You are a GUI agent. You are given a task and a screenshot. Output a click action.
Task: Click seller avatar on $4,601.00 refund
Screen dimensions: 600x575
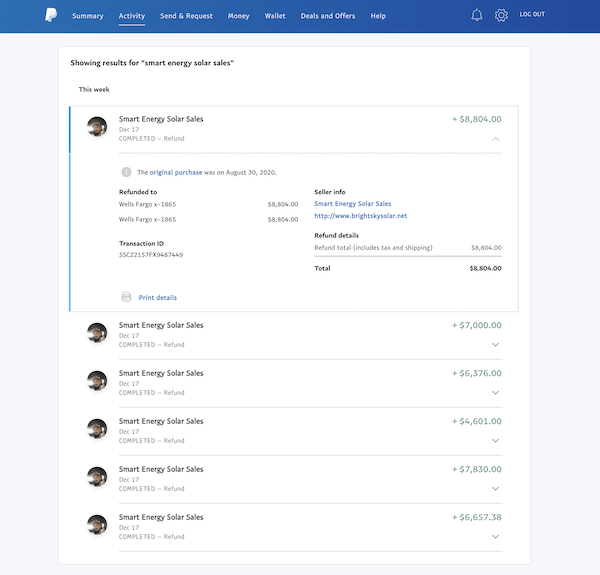coord(97,428)
